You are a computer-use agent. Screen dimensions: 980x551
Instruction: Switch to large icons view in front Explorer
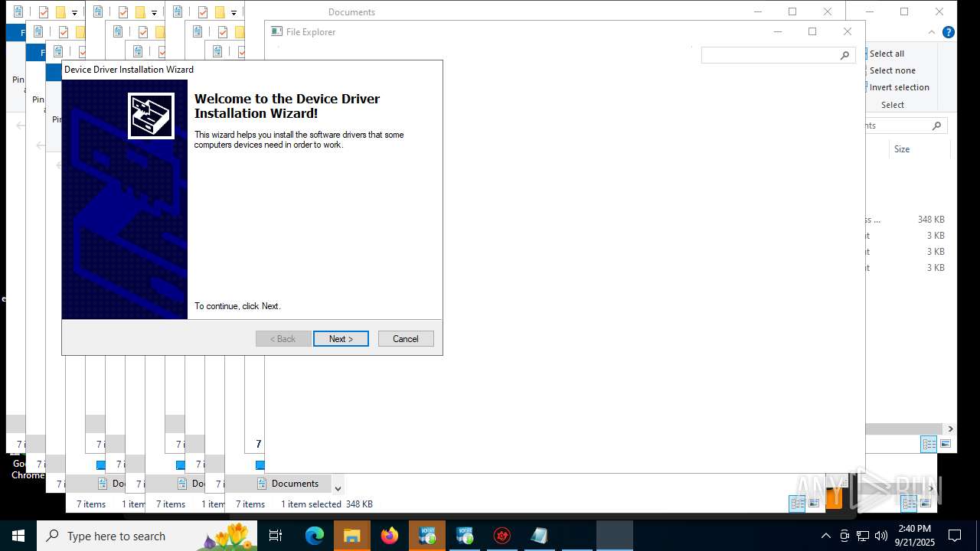click(814, 503)
